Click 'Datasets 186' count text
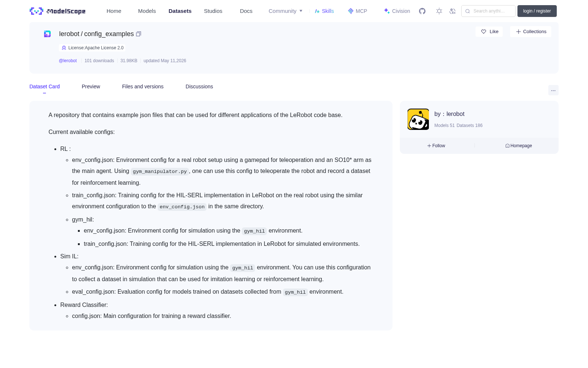This screenshot has width=588, height=368. click(469, 125)
